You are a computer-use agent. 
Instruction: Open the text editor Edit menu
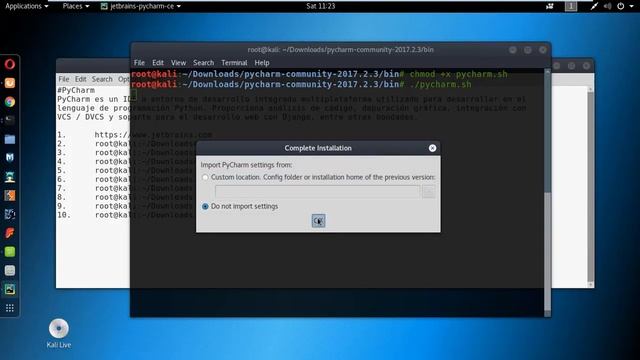(80, 79)
